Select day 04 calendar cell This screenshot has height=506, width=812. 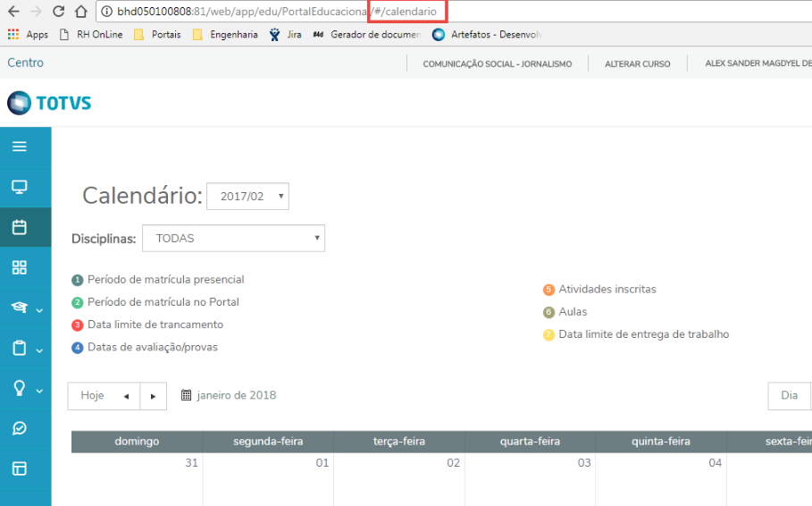click(x=661, y=479)
